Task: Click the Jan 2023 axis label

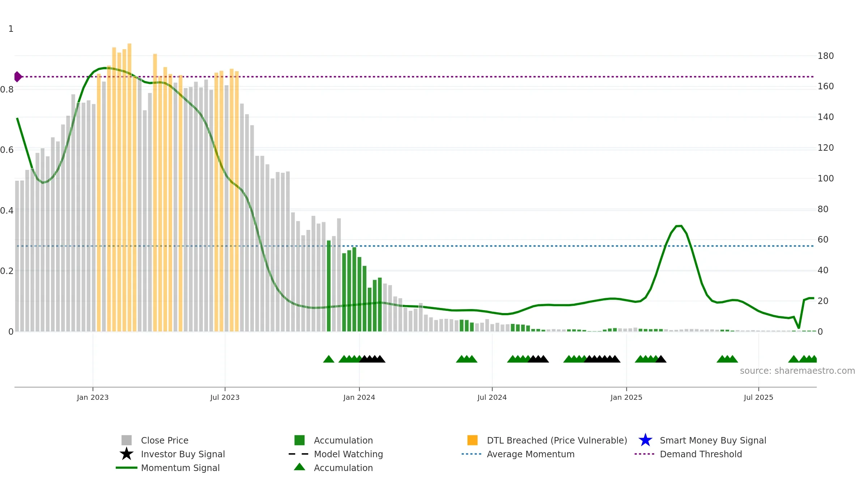Action: (x=93, y=397)
